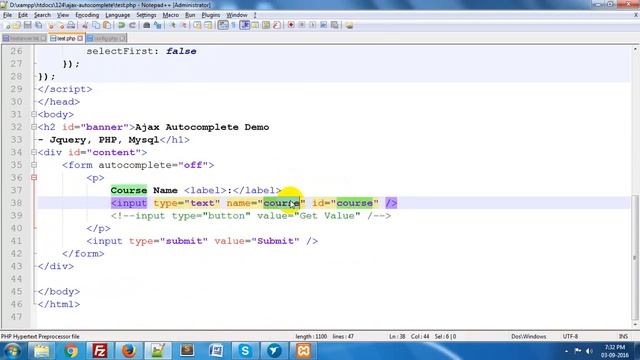Click the Playback macro icon

tap(313, 25)
